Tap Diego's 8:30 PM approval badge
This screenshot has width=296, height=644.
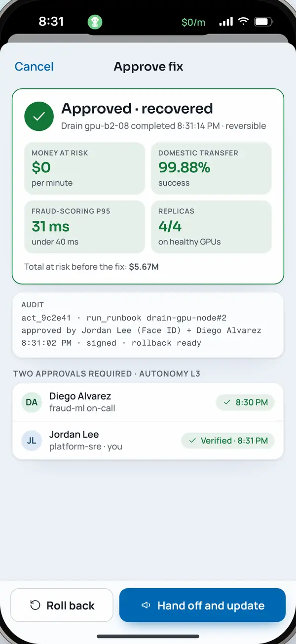[x=245, y=402]
